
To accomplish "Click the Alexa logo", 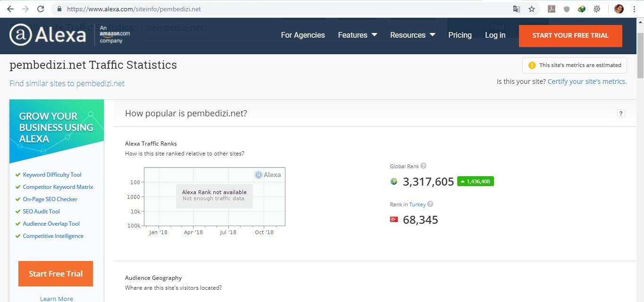I will [48, 35].
